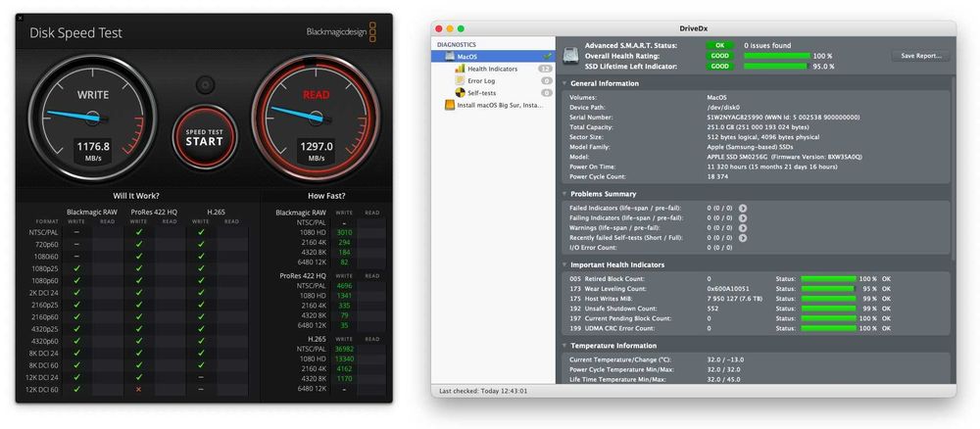Screen dimensions: 980x429
Task: Select MacOS drive in DriveDx sidebar
Action: 493,56
